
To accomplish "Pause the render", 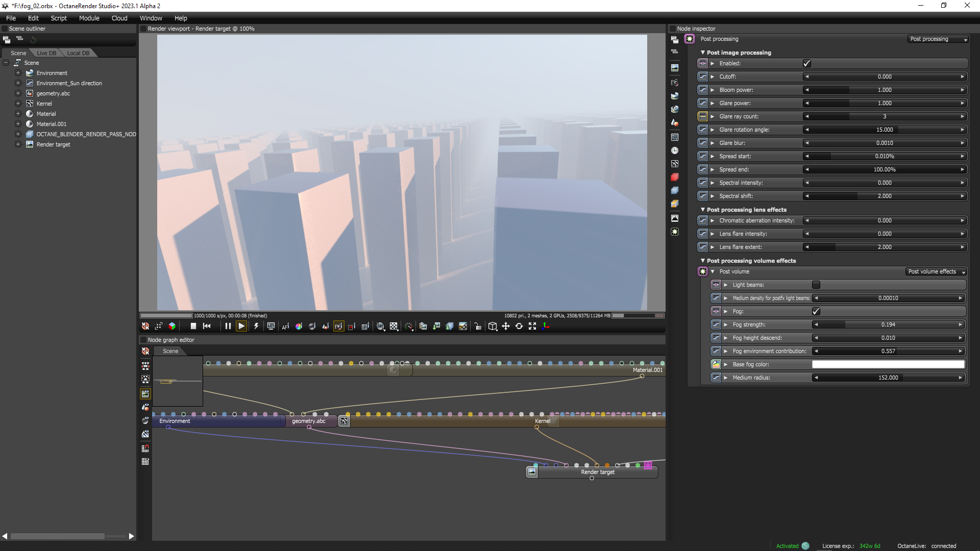I will tap(228, 326).
